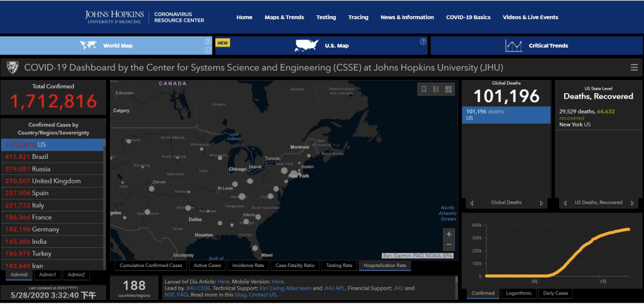Open COVID-19 Basics nav menu
644x304 pixels.
coord(468,17)
